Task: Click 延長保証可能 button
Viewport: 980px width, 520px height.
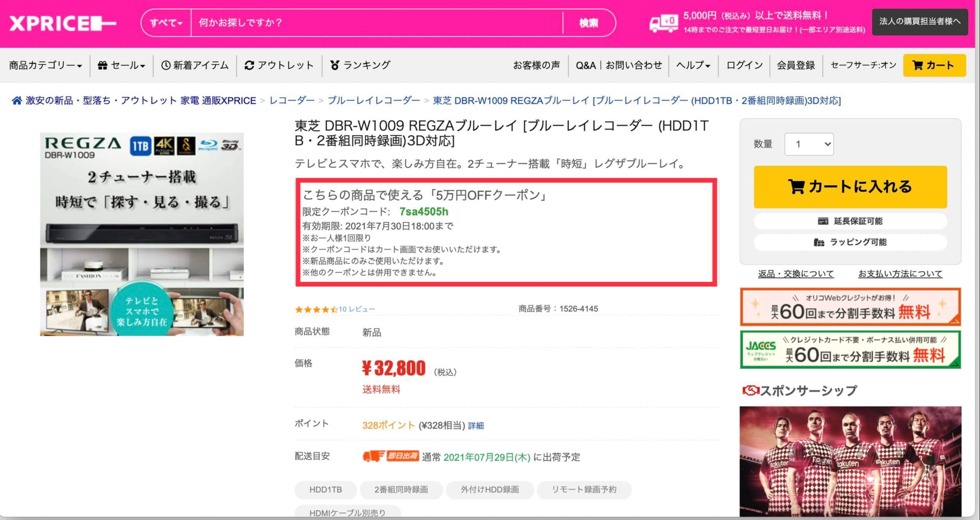Action: pos(850,221)
